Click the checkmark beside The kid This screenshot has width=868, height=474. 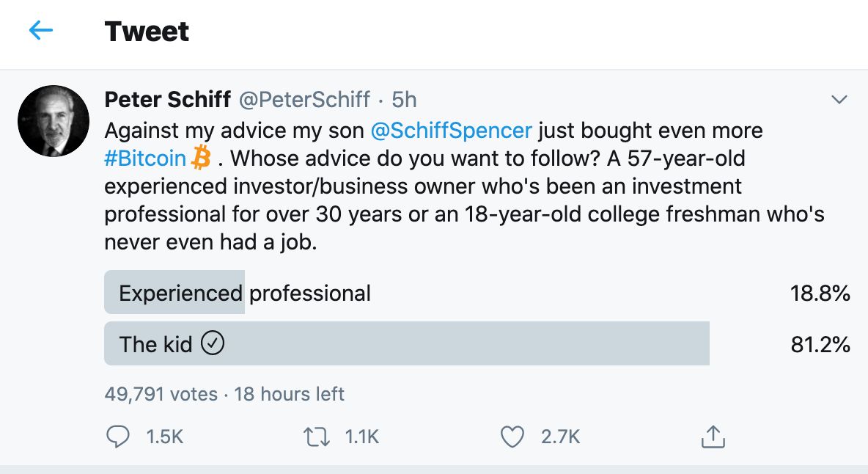[x=213, y=343]
